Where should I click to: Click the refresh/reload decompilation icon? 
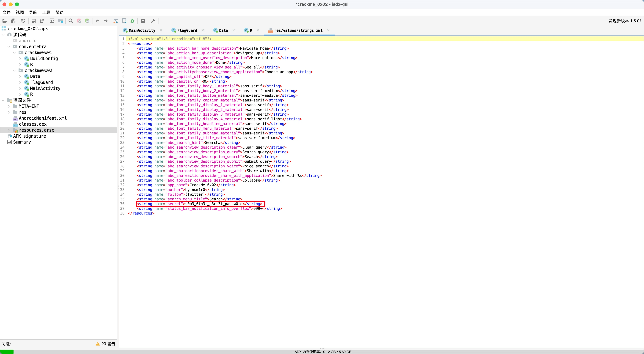point(23,21)
